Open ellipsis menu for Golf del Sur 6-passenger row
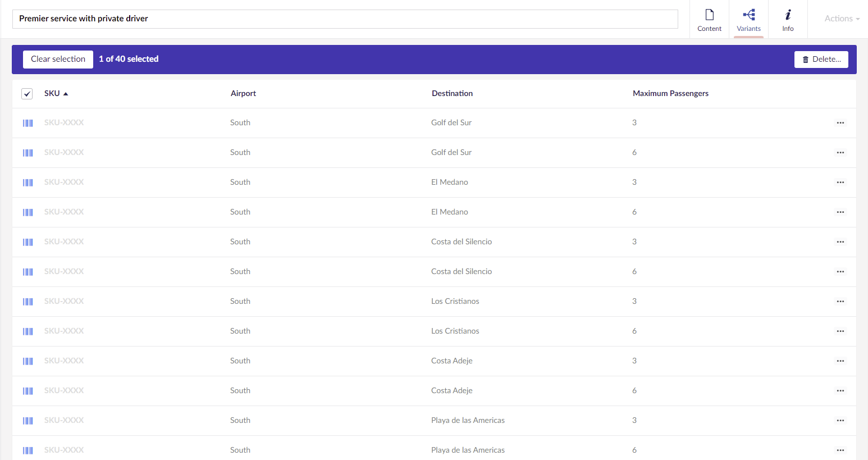 tap(840, 152)
